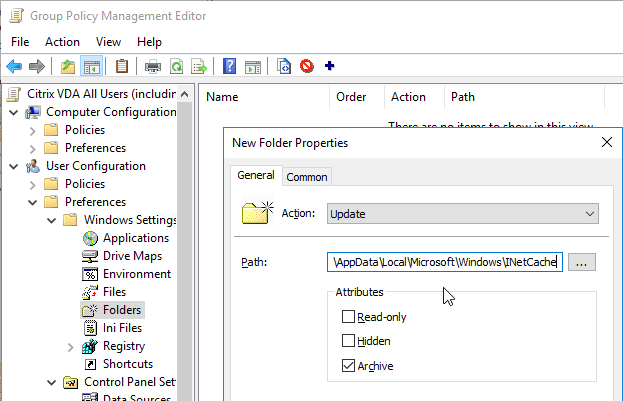Select Registry preferences node
This screenshot has width=623, height=401.
[124, 346]
